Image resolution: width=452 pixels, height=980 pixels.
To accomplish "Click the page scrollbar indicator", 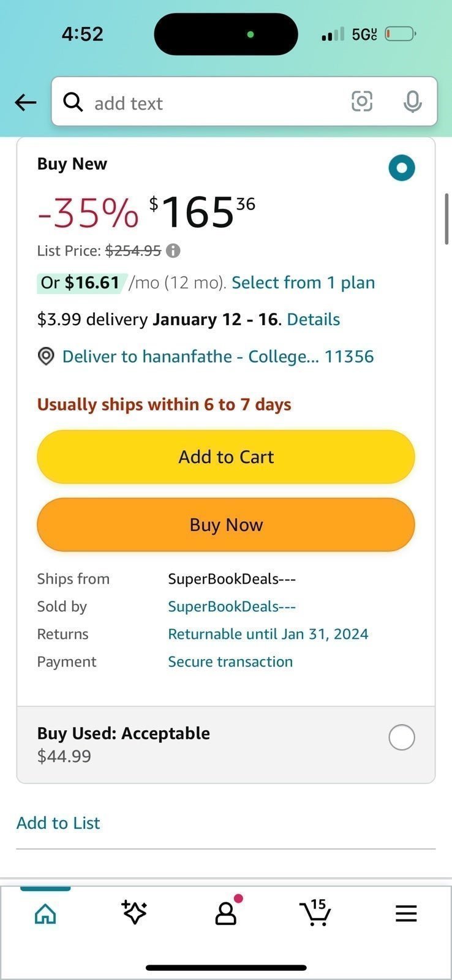I will tap(446, 219).
